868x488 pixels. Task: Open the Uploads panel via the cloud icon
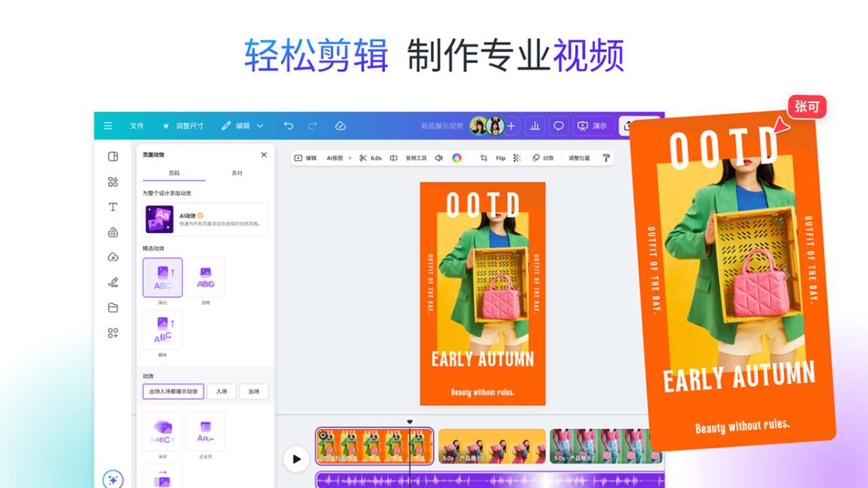[113, 256]
